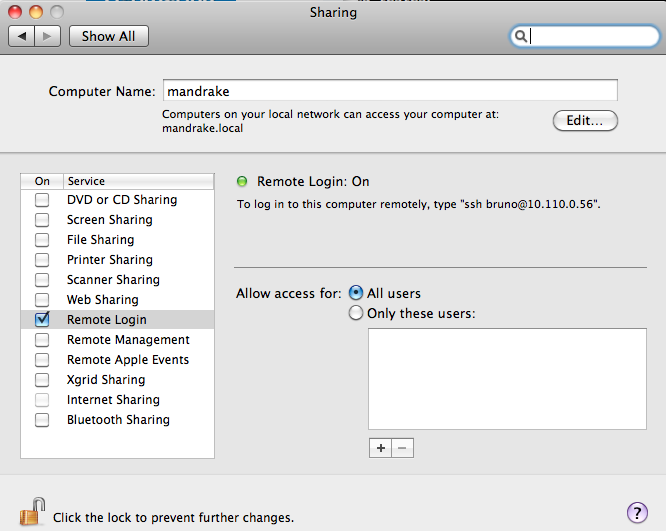The width and height of the screenshot is (666, 531).
Task: Enable the Screen Sharing checkbox
Action: 42,220
